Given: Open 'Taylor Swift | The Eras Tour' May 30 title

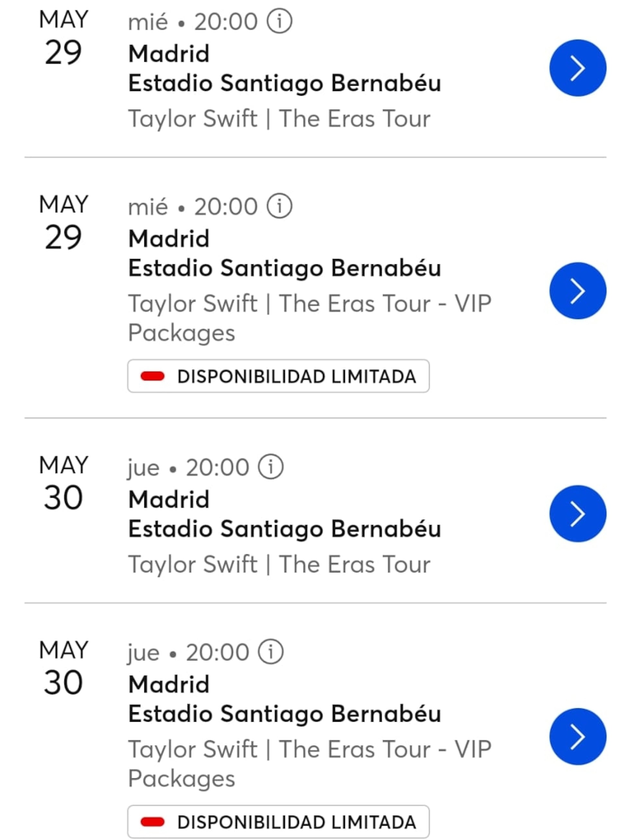Looking at the screenshot, I should pyautogui.click(x=280, y=565).
